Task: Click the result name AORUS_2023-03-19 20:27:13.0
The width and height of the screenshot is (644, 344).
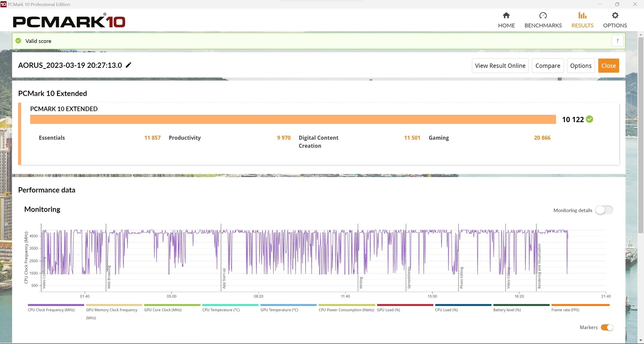Action: (x=70, y=65)
